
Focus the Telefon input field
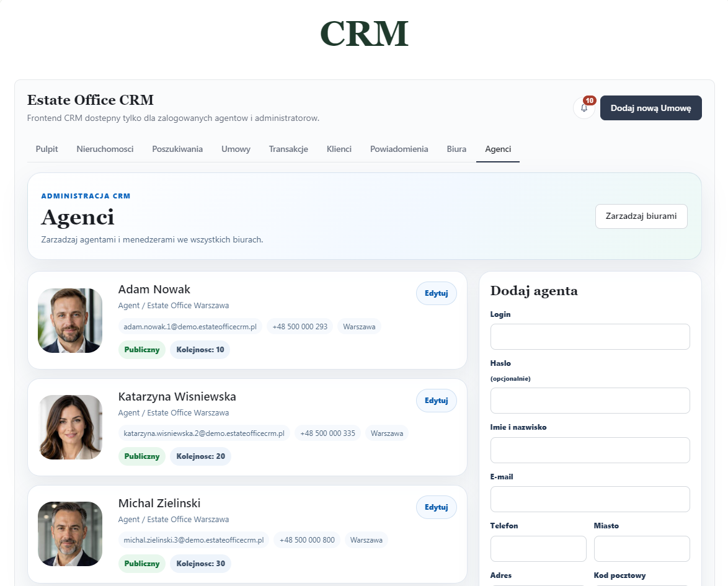click(x=538, y=549)
